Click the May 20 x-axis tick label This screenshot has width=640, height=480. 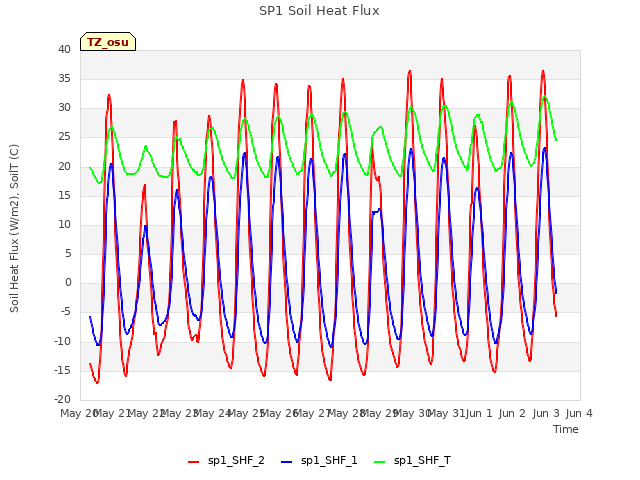(x=80, y=413)
